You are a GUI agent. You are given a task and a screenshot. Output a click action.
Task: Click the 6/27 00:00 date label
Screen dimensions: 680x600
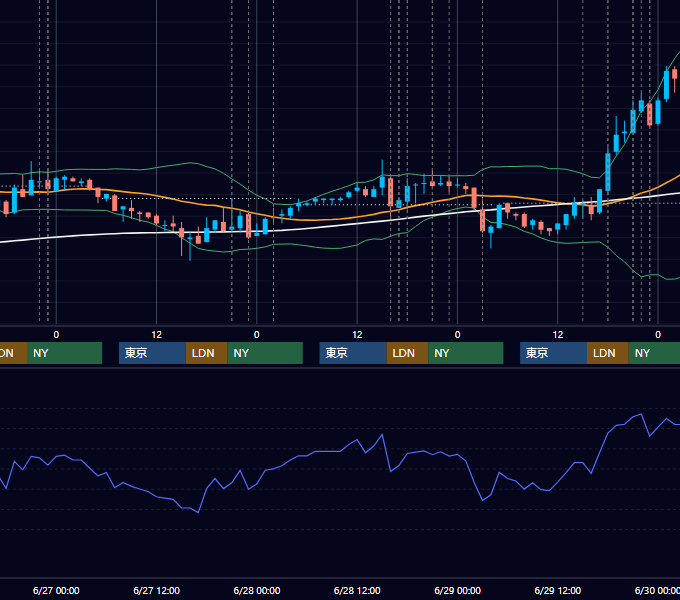(56, 590)
